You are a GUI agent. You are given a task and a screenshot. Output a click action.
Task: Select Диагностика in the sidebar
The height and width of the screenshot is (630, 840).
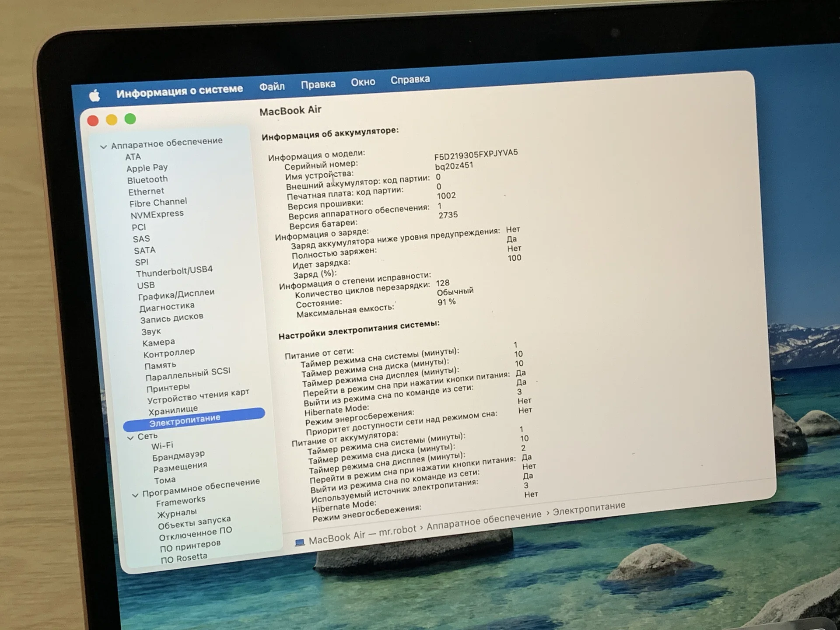point(167,307)
